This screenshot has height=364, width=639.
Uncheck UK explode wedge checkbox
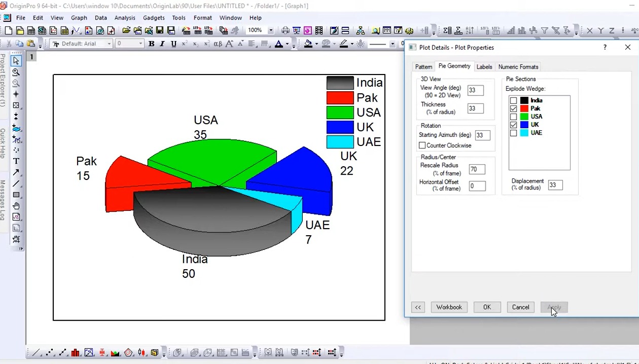(x=513, y=125)
